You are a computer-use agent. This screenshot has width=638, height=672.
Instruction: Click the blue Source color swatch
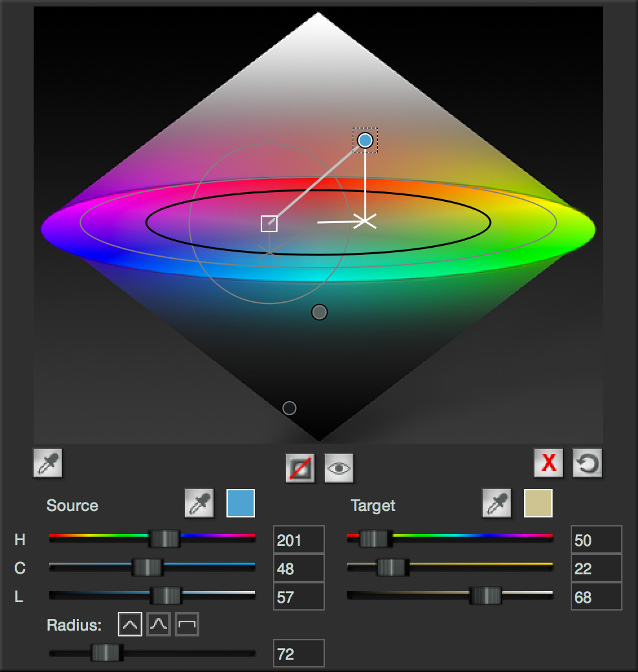point(241,503)
